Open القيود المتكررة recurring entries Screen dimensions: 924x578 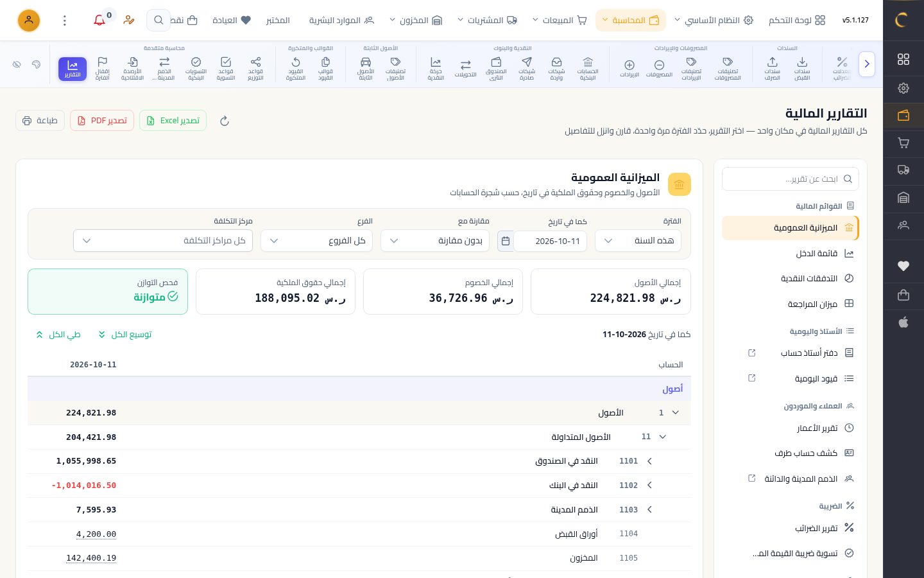click(296, 69)
